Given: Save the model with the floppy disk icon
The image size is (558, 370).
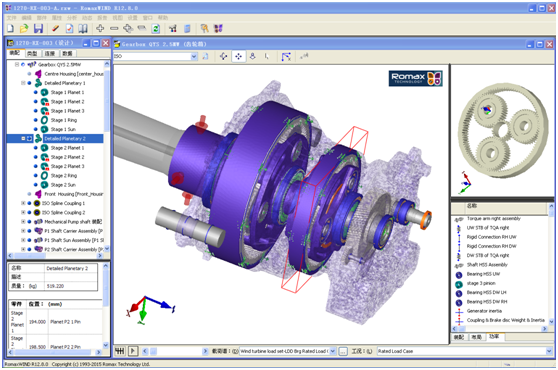Looking at the screenshot, I should tap(38, 28).
